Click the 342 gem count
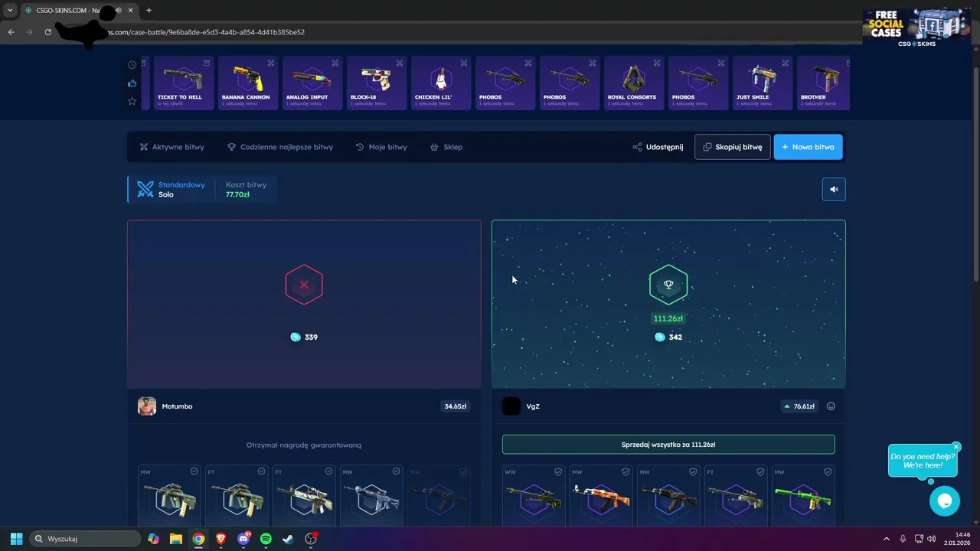The image size is (980, 551). [x=675, y=337]
